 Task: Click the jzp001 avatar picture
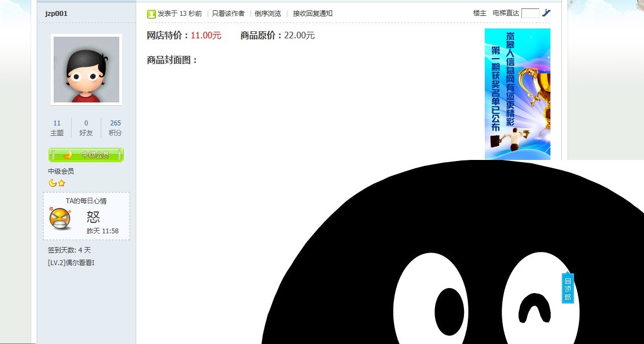(86, 70)
